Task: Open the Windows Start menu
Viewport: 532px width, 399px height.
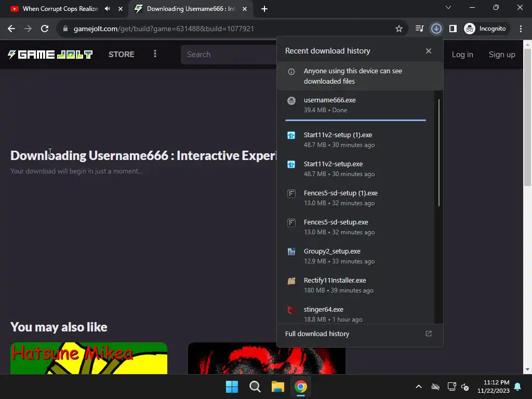Action: click(232, 387)
